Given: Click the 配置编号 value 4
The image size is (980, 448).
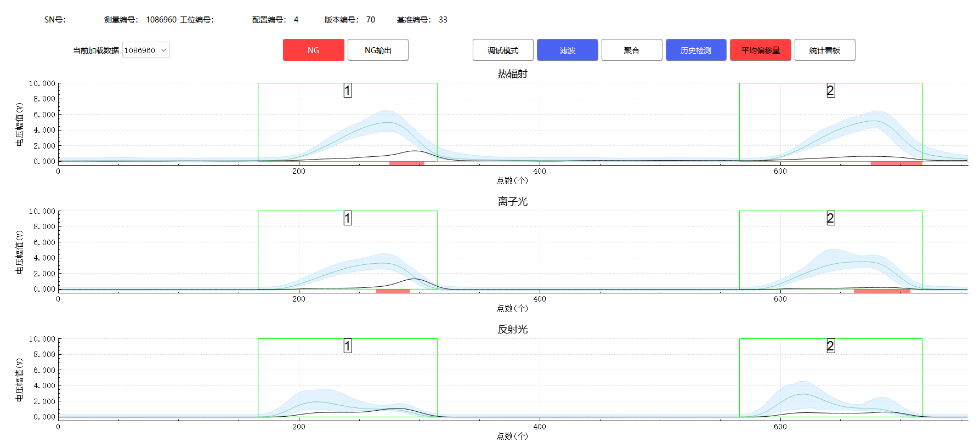Looking at the screenshot, I should coord(296,20).
